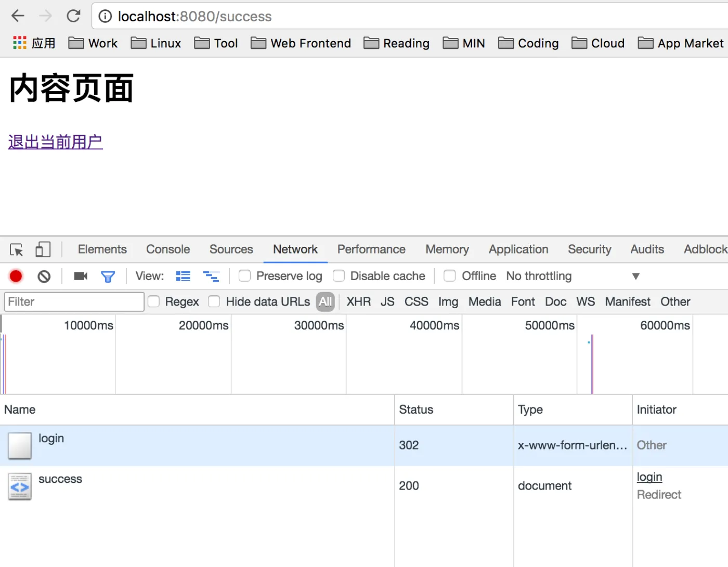Show waterfall overview view icon
Viewport: 728px width, 567px height.
coord(211,276)
